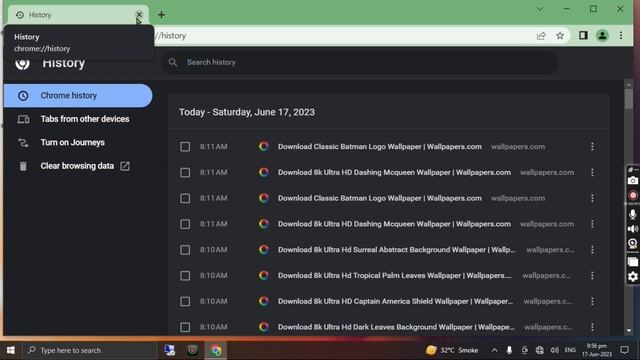Check the second Classic Batman Logo entry box
This screenshot has width=640, height=360.
point(185,198)
